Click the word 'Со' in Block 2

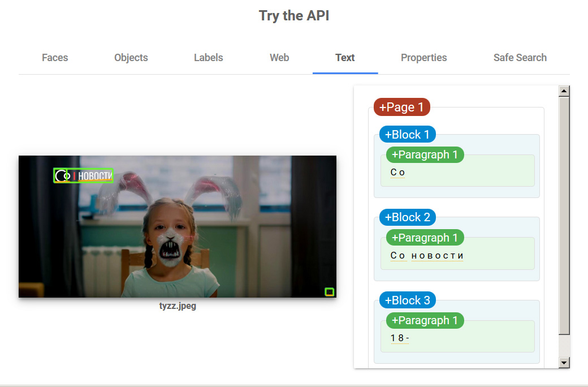pos(397,256)
